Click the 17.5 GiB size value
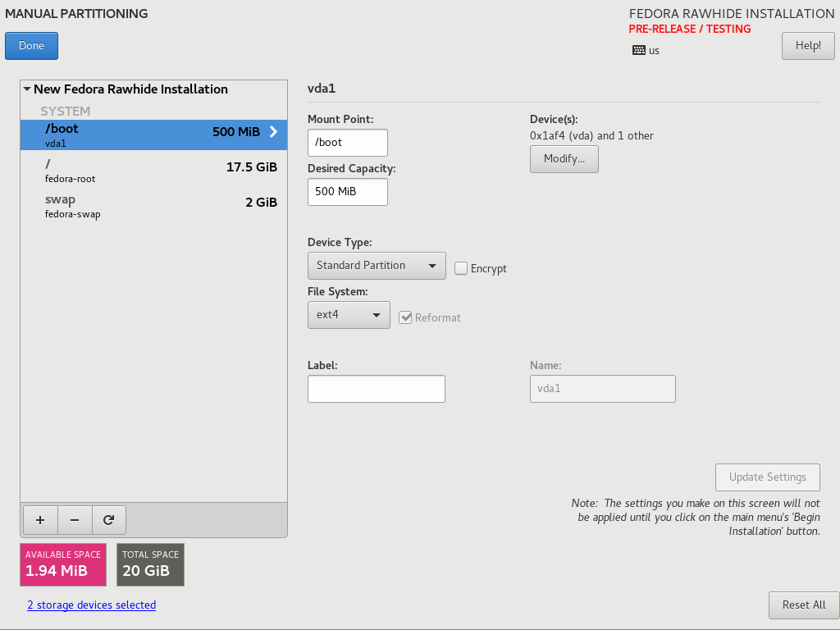The width and height of the screenshot is (840, 630). 252,167
